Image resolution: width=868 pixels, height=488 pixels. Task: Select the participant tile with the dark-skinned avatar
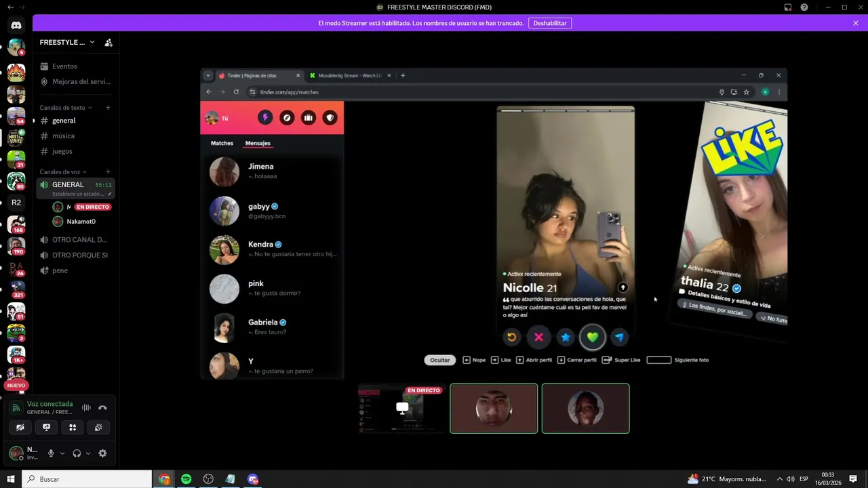pos(586,408)
